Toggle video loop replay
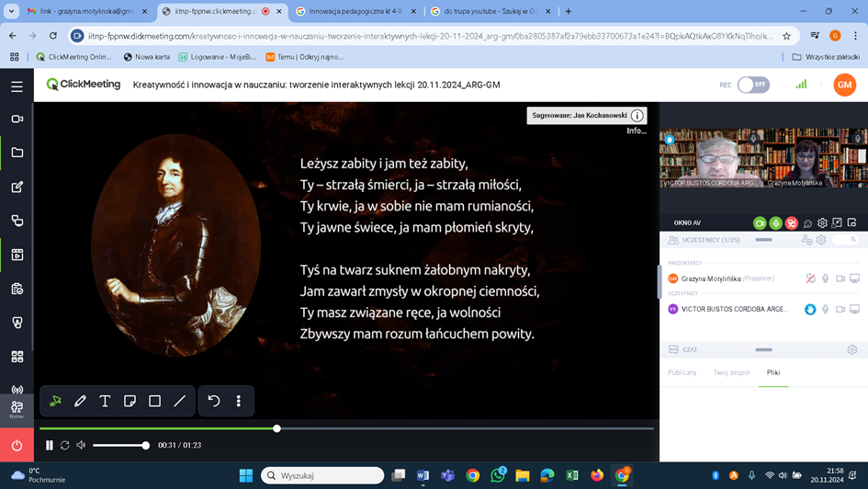The image size is (868, 489). (65, 445)
